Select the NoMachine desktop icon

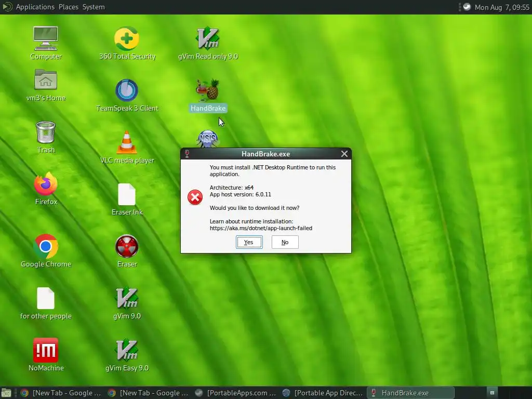[x=46, y=350]
